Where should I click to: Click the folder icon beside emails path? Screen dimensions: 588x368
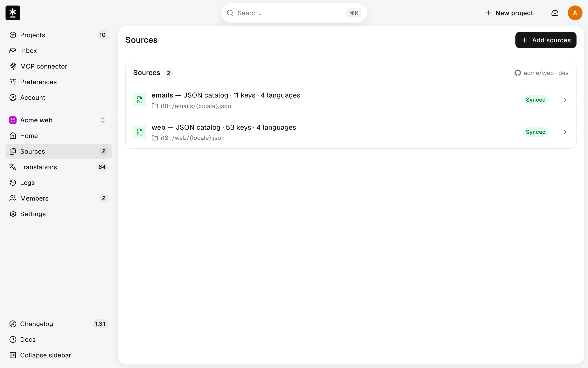155,106
